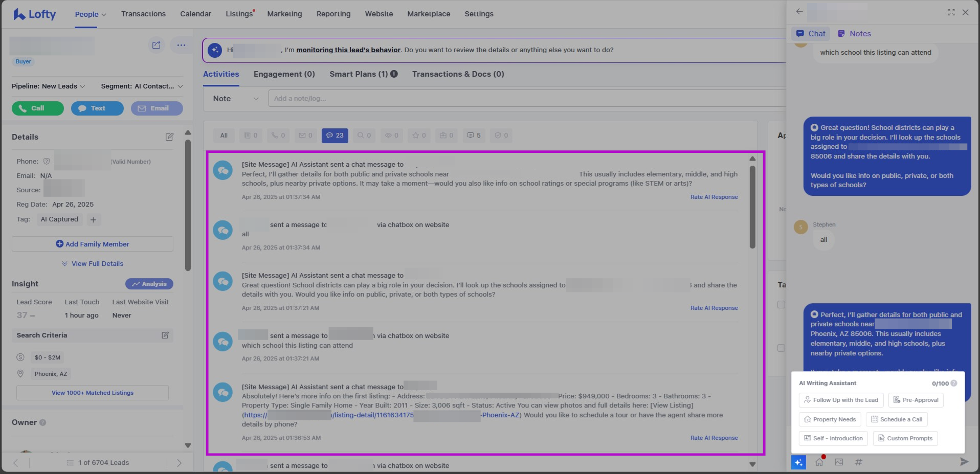The image size is (980, 474).
Task: Click the activities list vertical scrollbar
Action: (752, 207)
